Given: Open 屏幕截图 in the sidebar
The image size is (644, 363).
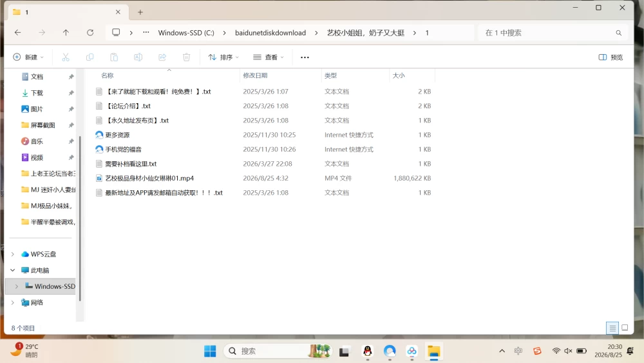Looking at the screenshot, I should pyautogui.click(x=43, y=125).
